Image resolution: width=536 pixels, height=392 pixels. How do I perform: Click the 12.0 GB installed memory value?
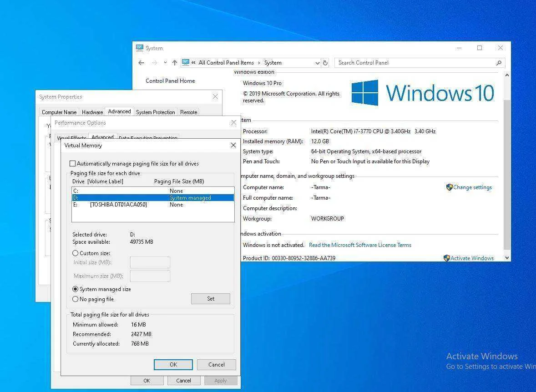pos(320,141)
